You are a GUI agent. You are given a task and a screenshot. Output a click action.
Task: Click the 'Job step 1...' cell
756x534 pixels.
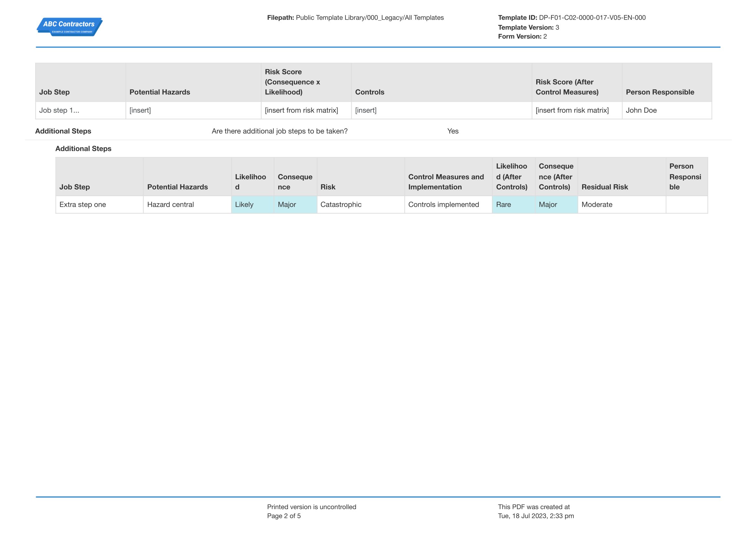(x=80, y=110)
